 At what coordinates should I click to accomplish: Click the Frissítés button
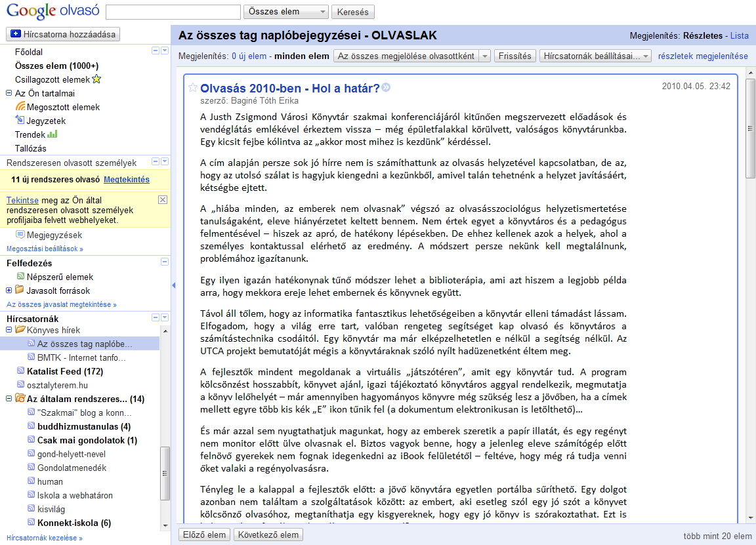tap(514, 56)
